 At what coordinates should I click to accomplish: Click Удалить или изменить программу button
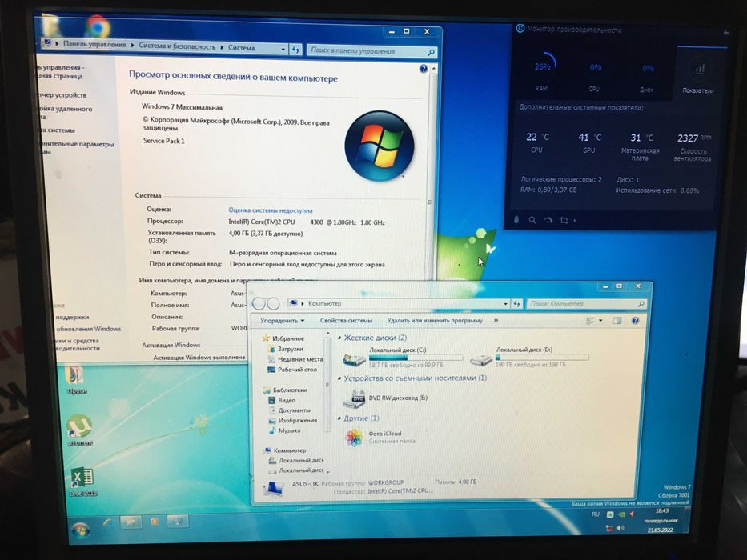click(435, 321)
